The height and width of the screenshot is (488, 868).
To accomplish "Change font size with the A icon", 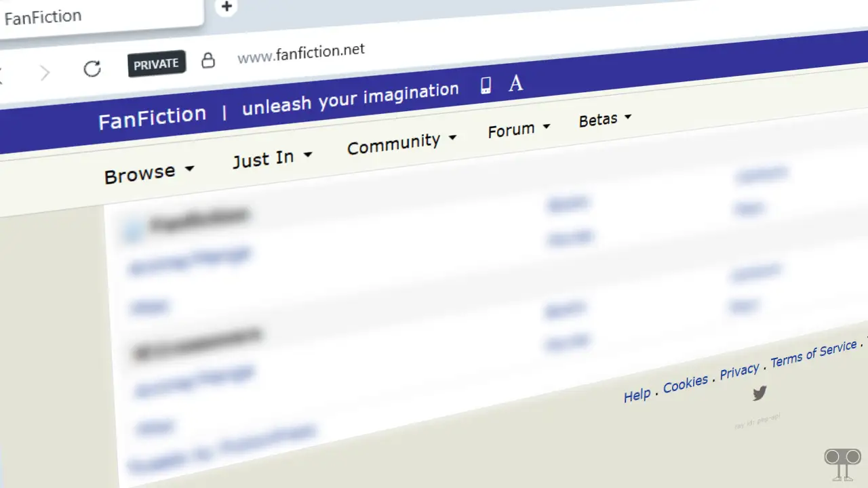I will pyautogui.click(x=516, y=83).
